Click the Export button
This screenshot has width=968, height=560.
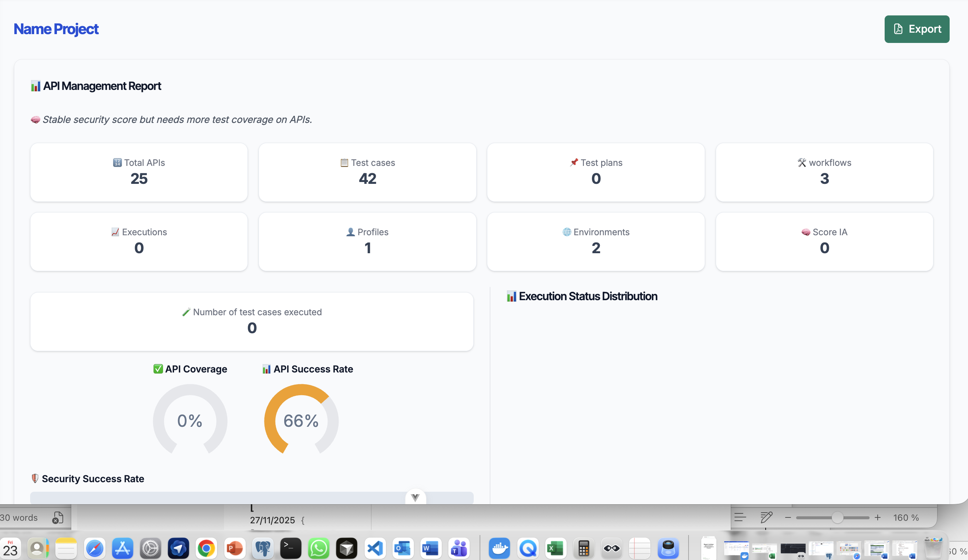[917, 29]
